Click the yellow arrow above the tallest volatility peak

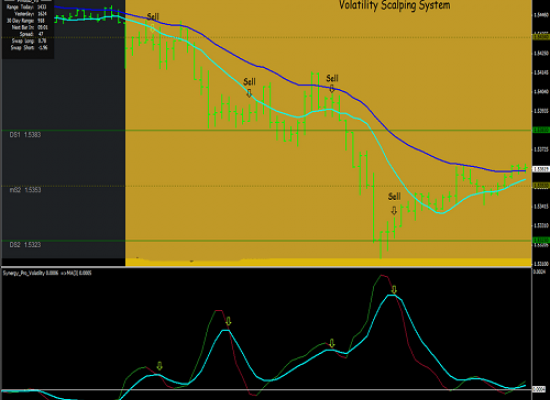coord(394,290)
